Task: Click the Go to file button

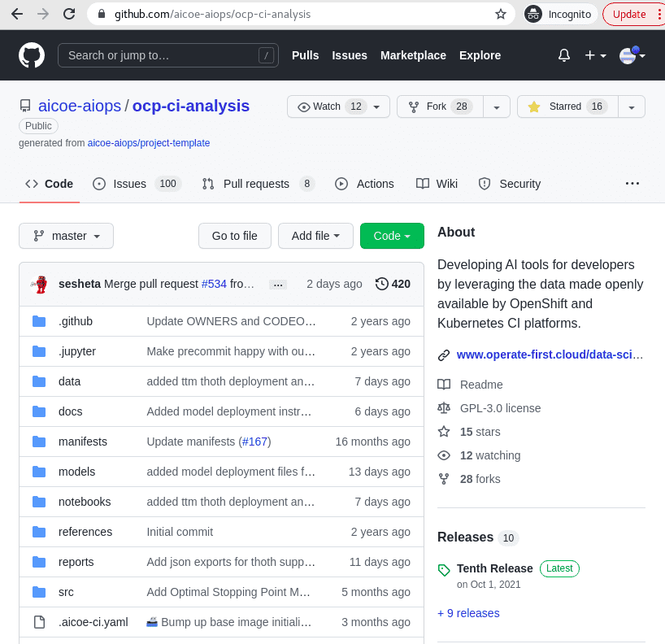Action: [234, 236]
